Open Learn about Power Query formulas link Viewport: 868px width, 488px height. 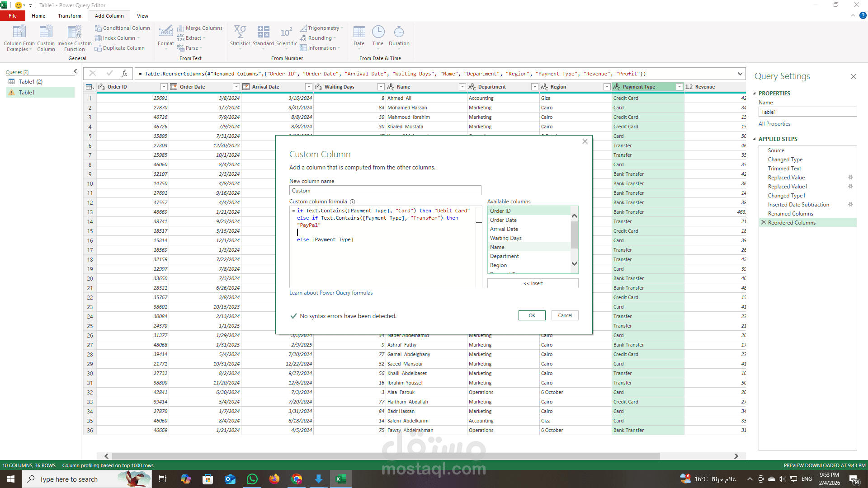pos(331,293)
